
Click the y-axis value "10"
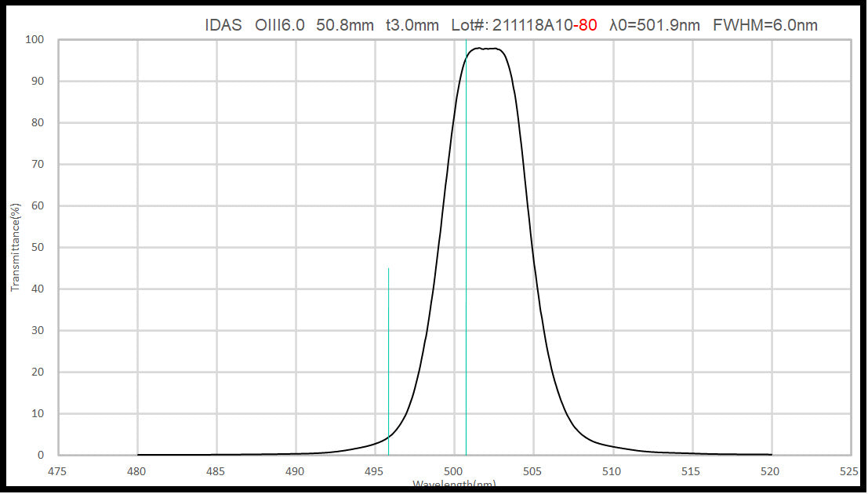(x=38, y=414)
